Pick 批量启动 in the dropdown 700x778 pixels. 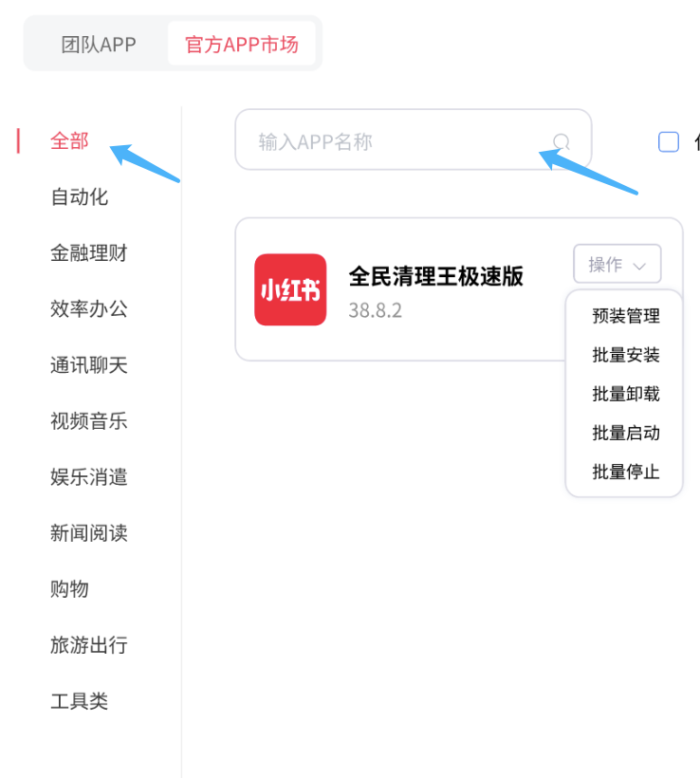click(626, 433)
